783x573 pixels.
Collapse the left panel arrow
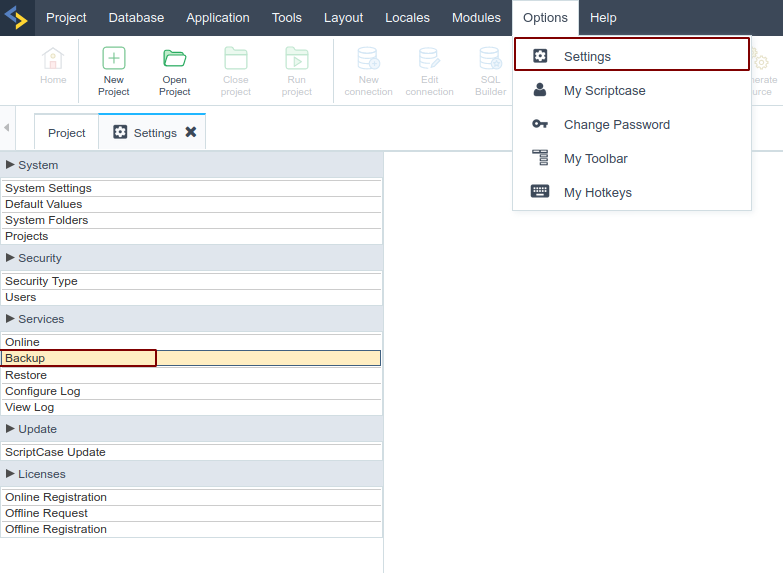click(7, 129)
